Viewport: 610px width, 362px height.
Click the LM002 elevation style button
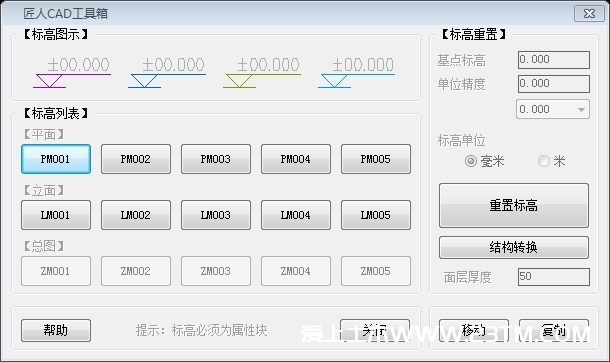(136, 215)
